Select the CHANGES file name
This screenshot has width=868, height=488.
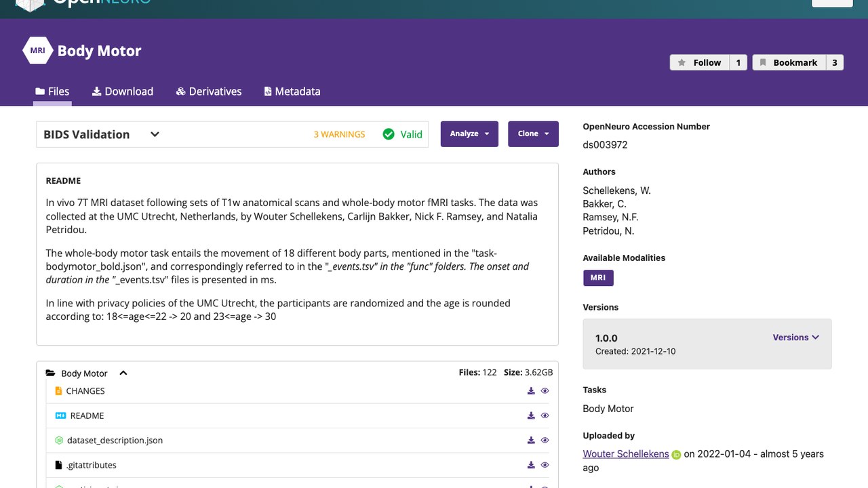(85, 391)
